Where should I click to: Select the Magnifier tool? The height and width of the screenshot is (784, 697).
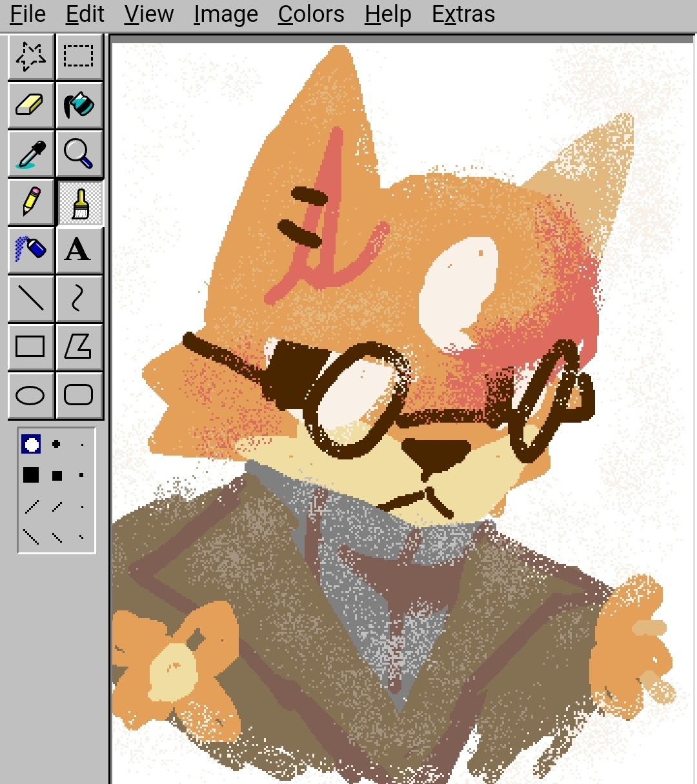pyautogui.click(x=79, y=154)
